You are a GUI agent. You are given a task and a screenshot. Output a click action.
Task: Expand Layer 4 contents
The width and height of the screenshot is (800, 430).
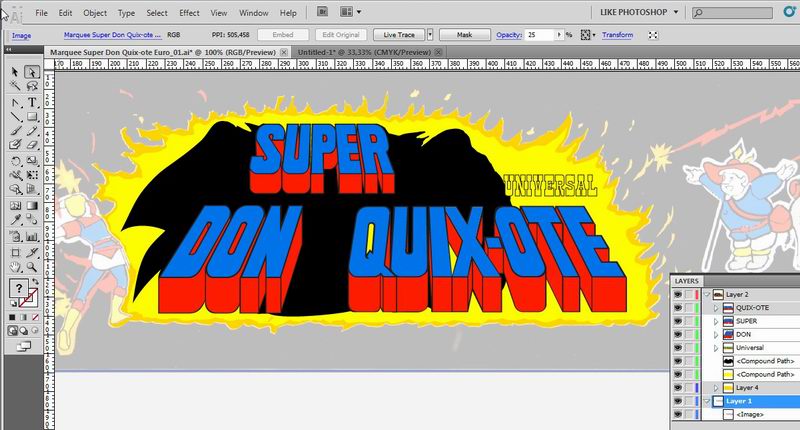(716, 388)
